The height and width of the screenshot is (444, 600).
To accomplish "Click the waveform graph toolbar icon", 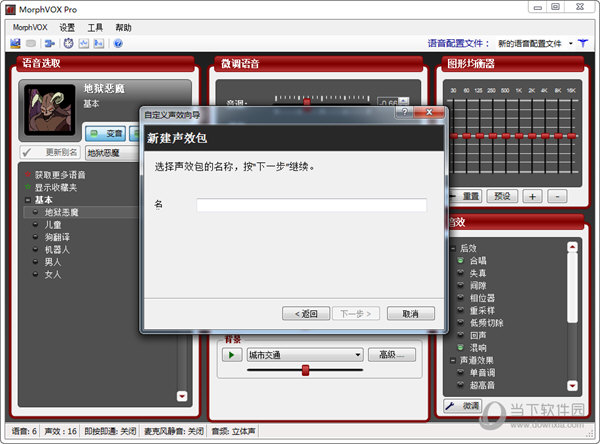I will (83, 44).
